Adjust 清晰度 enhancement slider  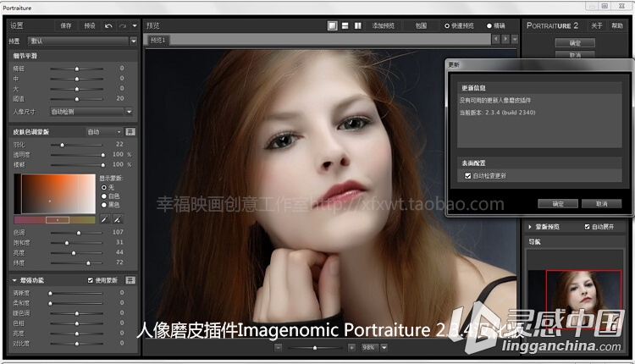[76, 293]
